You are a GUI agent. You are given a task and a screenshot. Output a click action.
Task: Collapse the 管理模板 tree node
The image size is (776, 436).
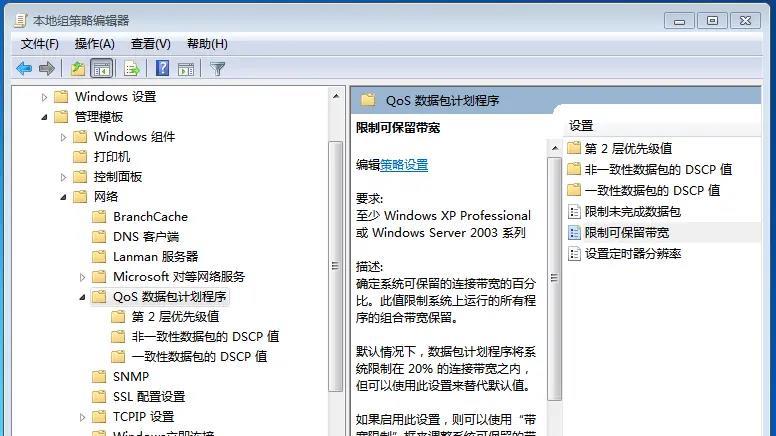[44, 117]
